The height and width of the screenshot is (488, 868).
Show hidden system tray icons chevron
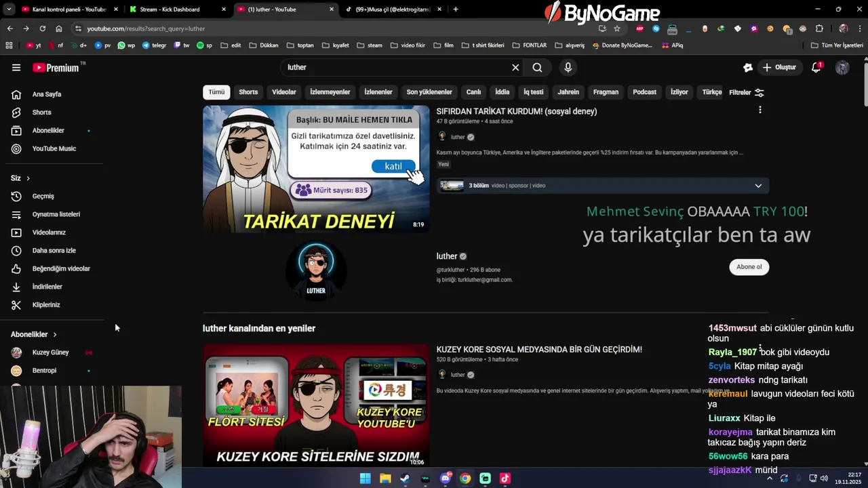770,479
